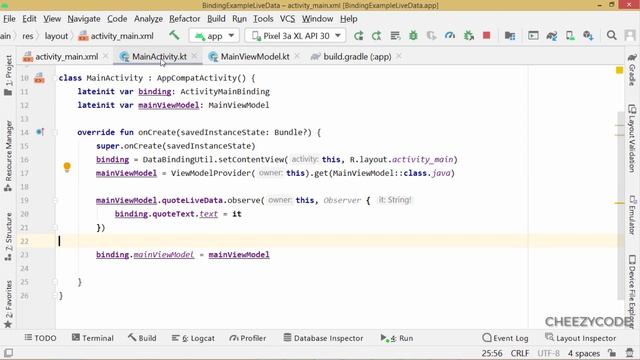Screen dimensions: 640x360
Task: Open the VCS menu
Action: click(287, 19)
